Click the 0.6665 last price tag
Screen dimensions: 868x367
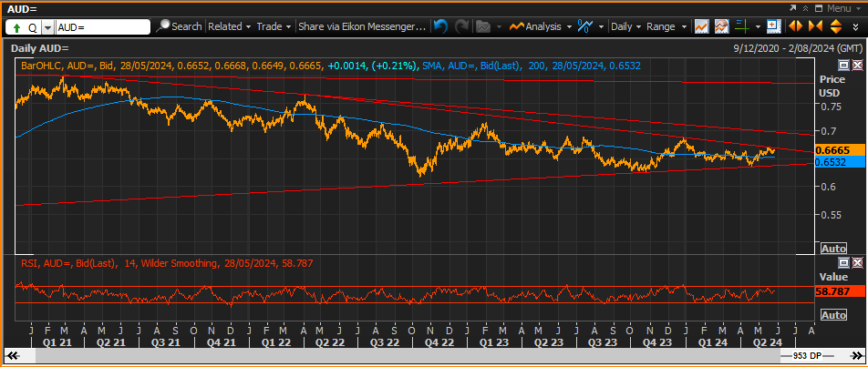(840, 149)
